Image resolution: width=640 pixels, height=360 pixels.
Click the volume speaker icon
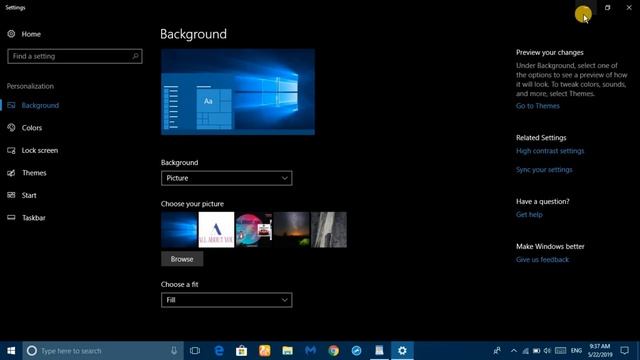click(x=547, y=351)
